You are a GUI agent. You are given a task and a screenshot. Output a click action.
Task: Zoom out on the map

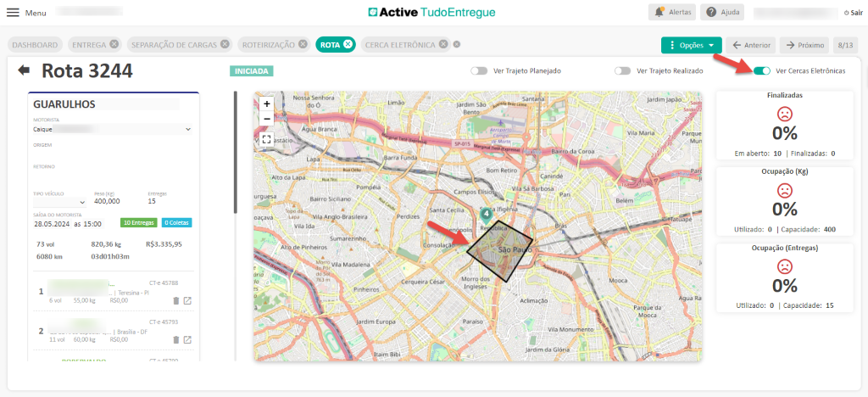click(x=267, y=119)
